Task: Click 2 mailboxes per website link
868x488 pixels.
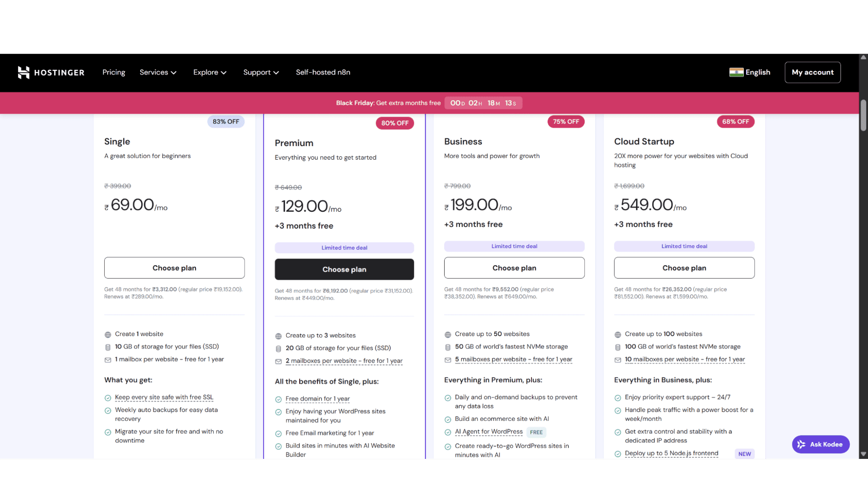Action: coord(344,361)
